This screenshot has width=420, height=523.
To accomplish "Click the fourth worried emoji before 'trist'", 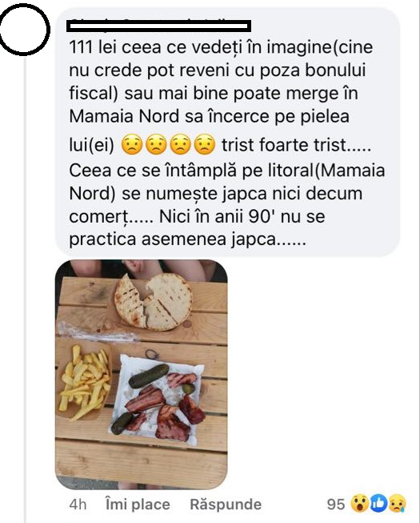I will click(205, 145).
